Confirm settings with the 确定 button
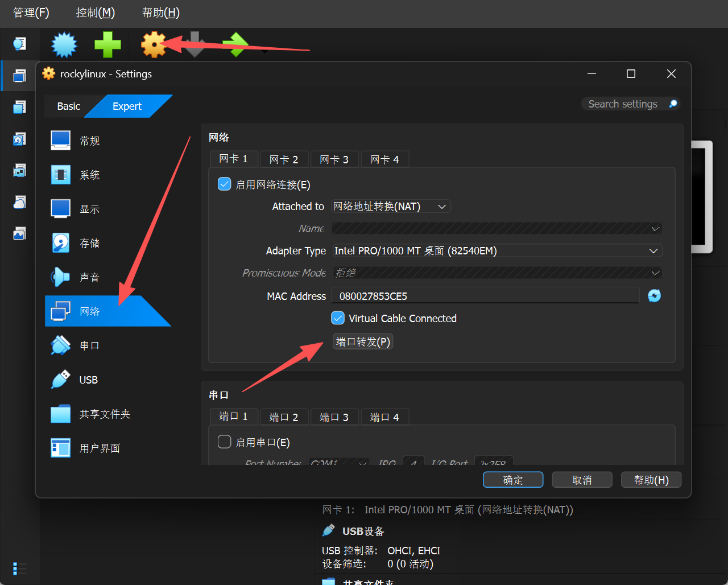Screen dimensions: 728x585 (x=513, y=480)
